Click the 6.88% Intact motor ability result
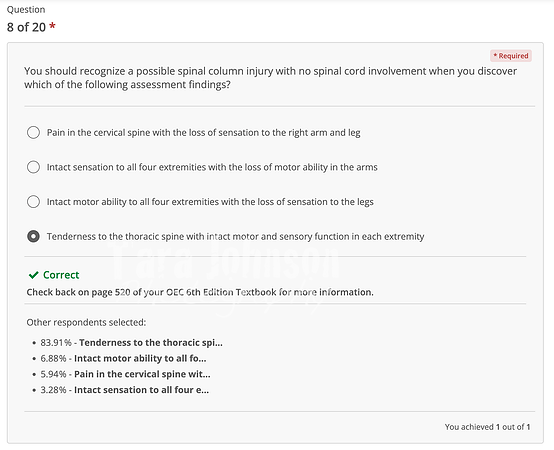This screenshot has height=450, width=554. coord(123,359)
